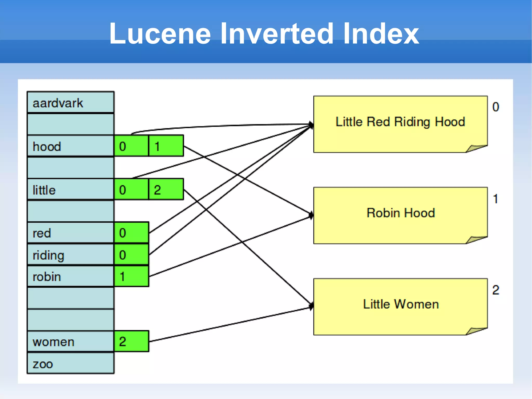532x399 pixels.
Task: Click the 'Lucene Inverted Index' slide title
Action: (x=264, y=34)
